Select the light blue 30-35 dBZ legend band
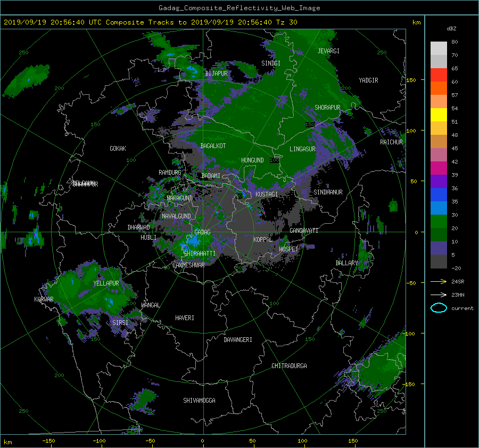479x448 pixels. [x=439, y=208]
